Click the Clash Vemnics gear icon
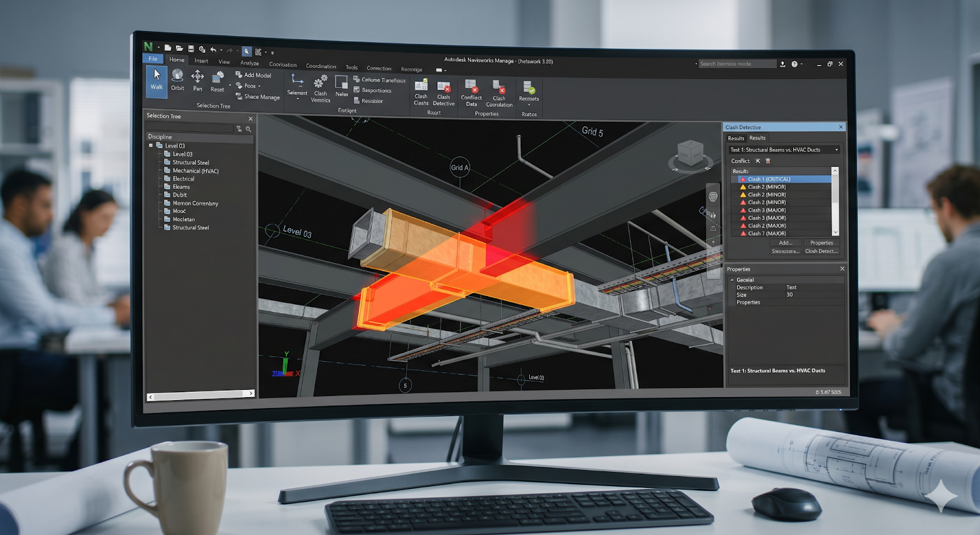980x535 pixels. (320, 82)
